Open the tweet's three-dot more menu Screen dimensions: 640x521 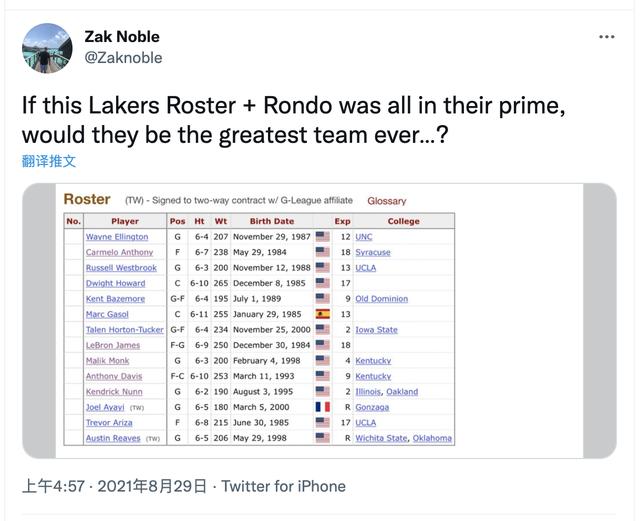click(x=606, y=37)
